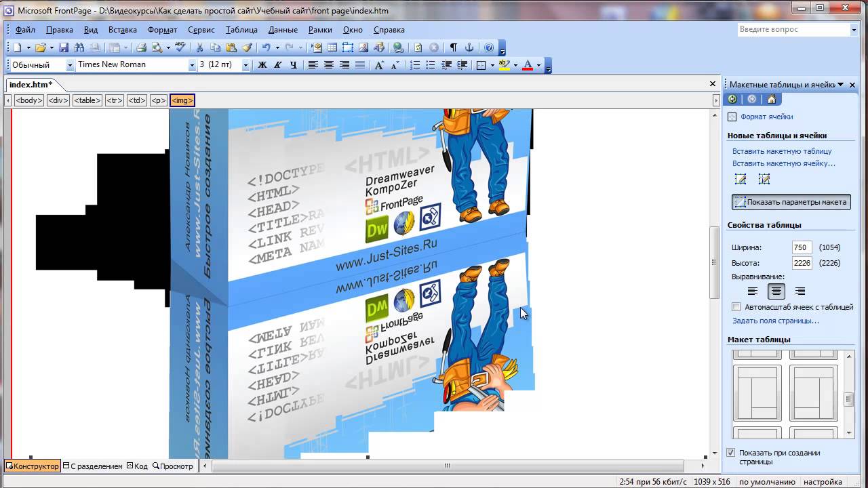Toggle the paragraph marks icon

point(453,47)
